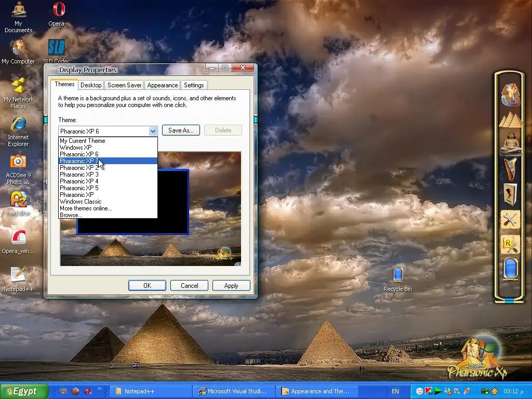This screenshot has height=399, width=532.
Task: Switch to the Themes tab
Action: click(64, 84)
